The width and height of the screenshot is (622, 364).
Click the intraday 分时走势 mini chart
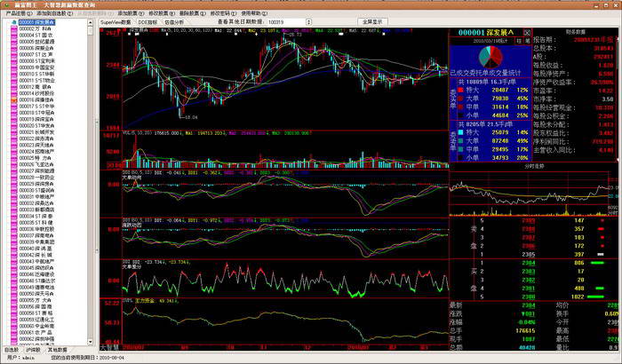[x=529, y=194]
